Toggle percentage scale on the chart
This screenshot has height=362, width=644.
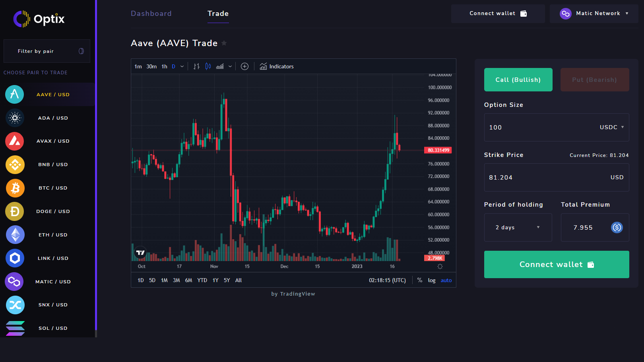point(420,280)
